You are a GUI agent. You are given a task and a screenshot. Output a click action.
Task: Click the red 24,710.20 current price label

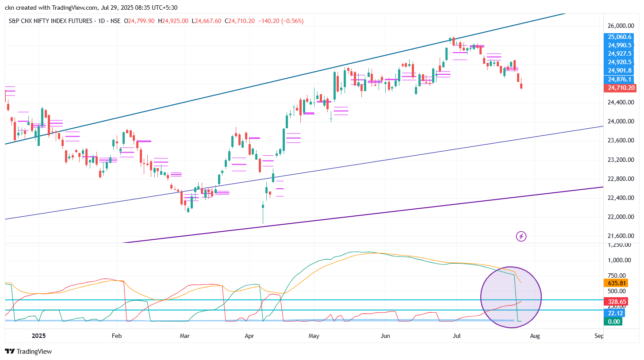click(x=621, y=88)
